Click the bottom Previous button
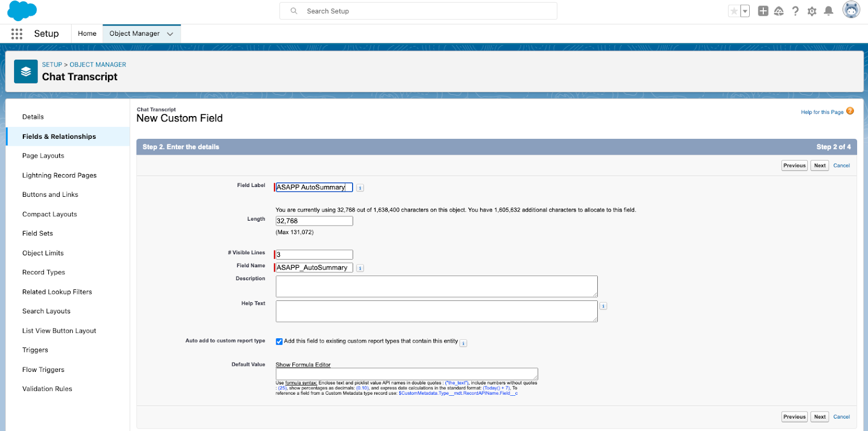868x431 pixels. (x=794, y=417)
